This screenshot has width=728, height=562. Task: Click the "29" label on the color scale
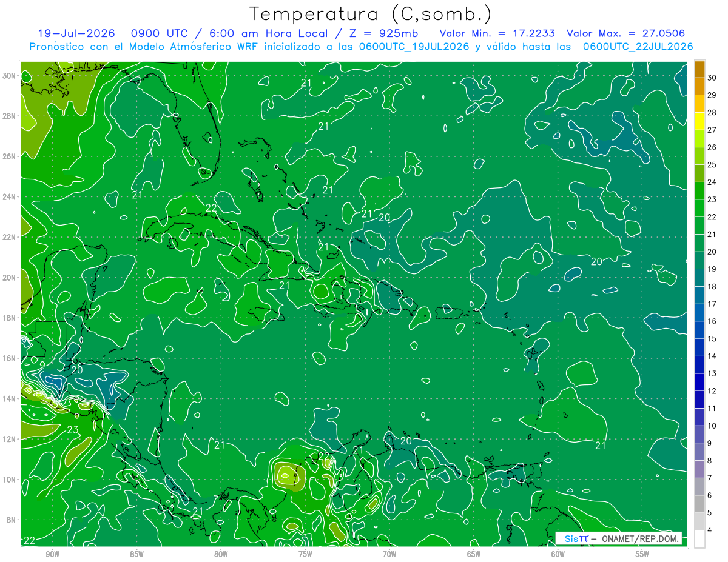[712, 95]
